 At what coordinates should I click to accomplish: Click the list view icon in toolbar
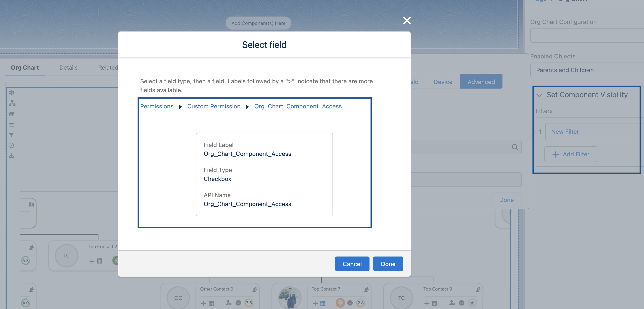(11, 125)
